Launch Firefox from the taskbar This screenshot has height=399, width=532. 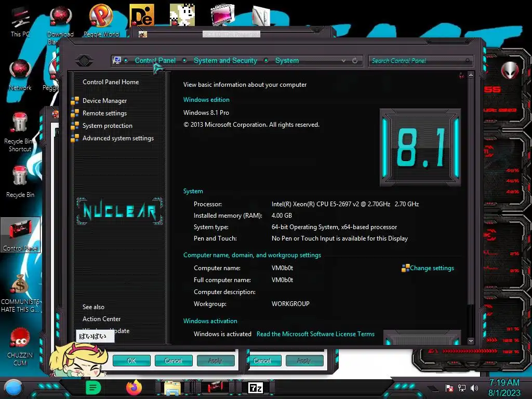click(134, 388)
